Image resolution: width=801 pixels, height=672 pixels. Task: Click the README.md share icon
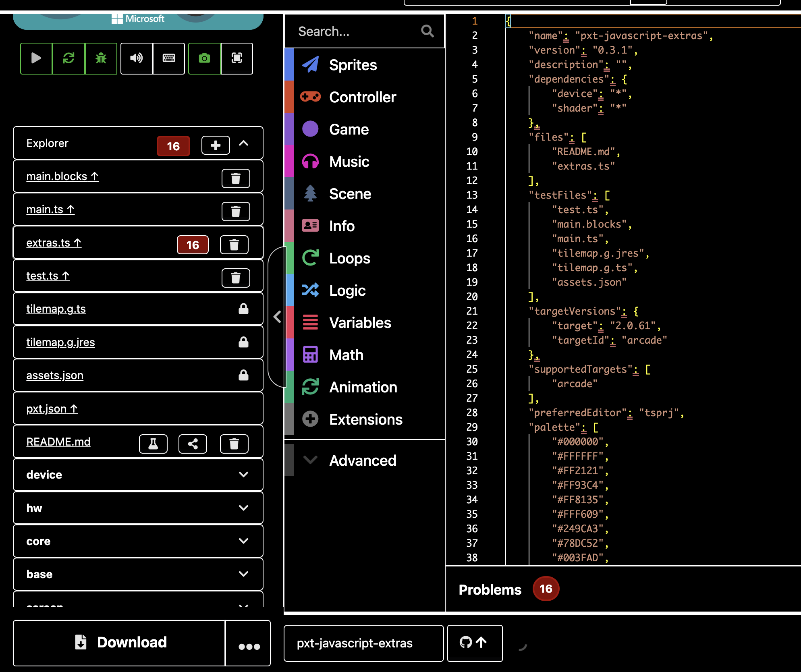[x=193, y=444]
